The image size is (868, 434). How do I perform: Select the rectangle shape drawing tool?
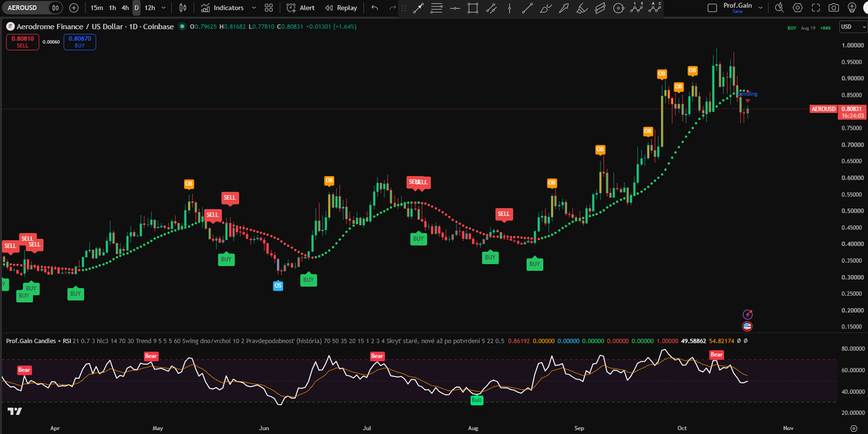pos(473,8)
